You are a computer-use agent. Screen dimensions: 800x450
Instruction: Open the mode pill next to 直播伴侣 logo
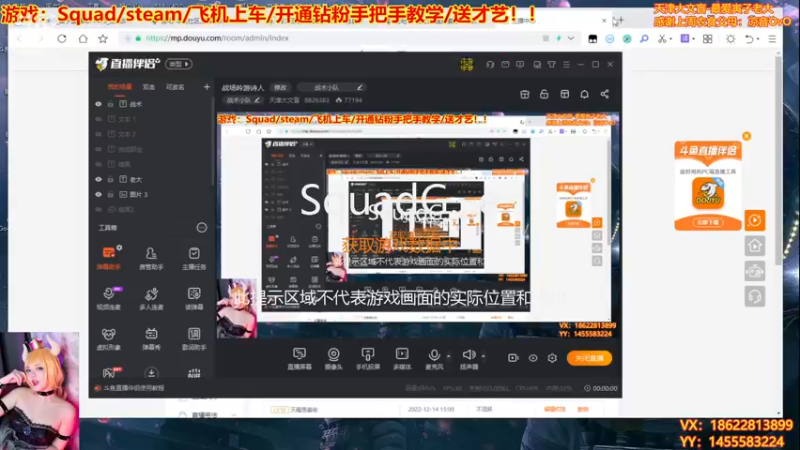pyautogui.click(x=179, y=64)
